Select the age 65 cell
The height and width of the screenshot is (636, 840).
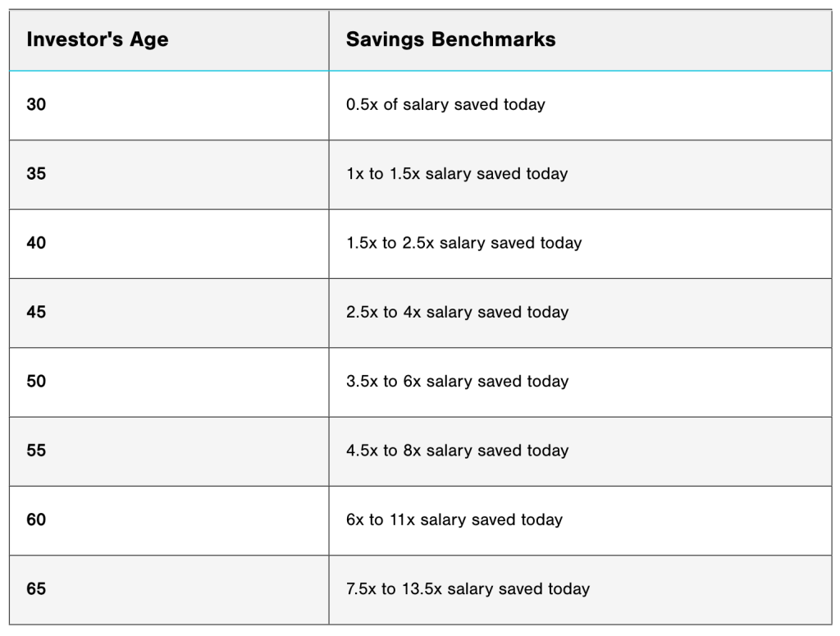point(36,588)
